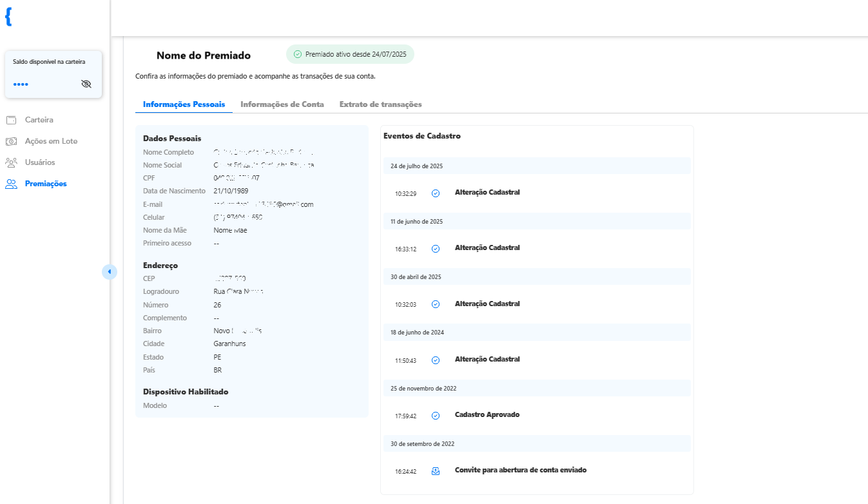Click the Estado value PE
The image size is (868, 504).
[217, 357]
